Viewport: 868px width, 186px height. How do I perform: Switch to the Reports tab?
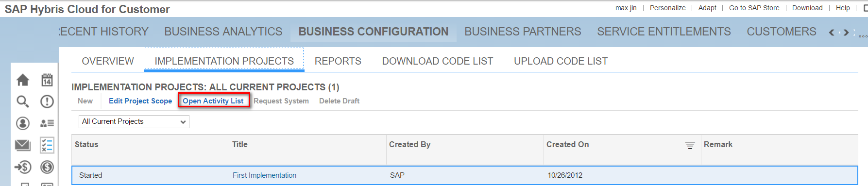(x=338, y=61)
